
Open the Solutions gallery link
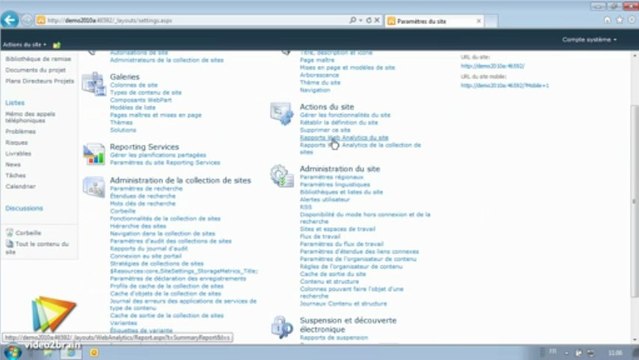[x=123, y=130]
